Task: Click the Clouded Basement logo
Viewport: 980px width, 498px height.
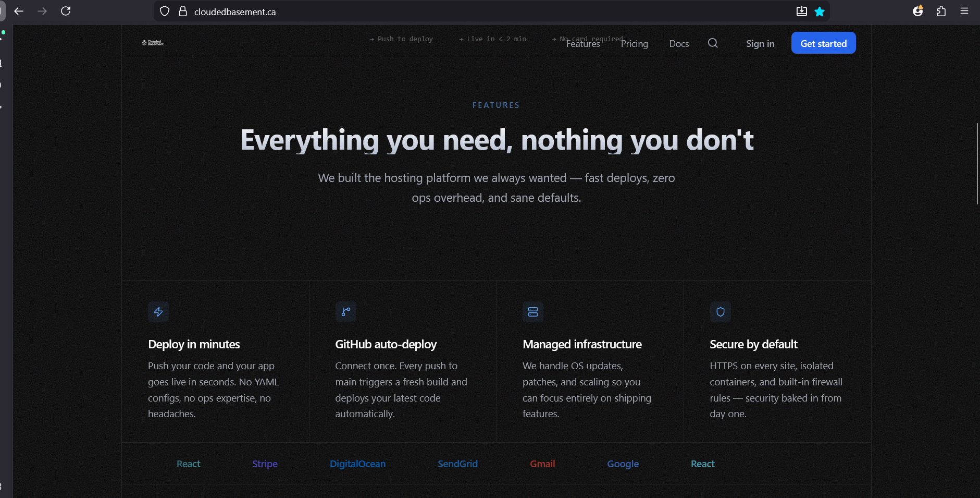Action: [153, 43]
